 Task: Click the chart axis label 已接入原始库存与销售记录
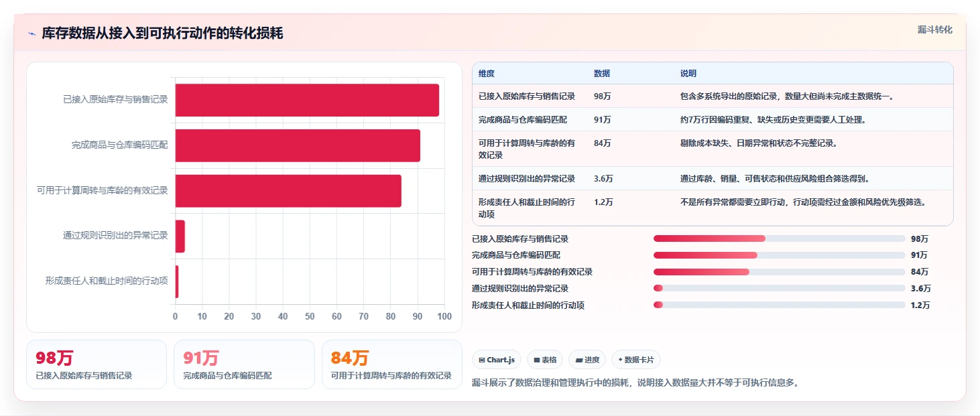(115, 100)
